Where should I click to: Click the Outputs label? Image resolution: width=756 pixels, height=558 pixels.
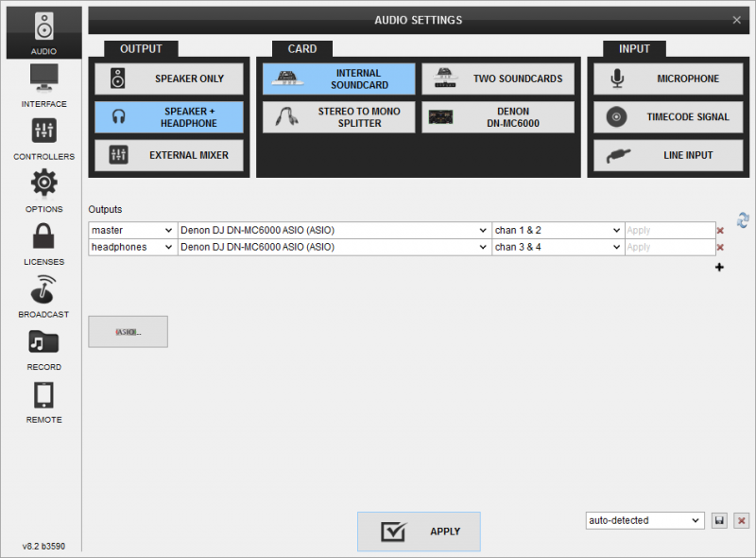pos(105,210)
